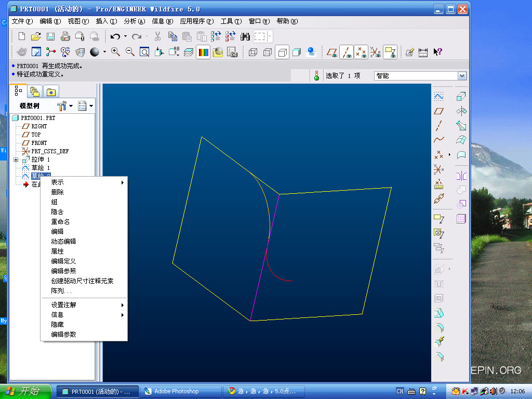
Task: Save the model with the floppy disk icon
Action: pyautogui.click(x=50, y=36)
